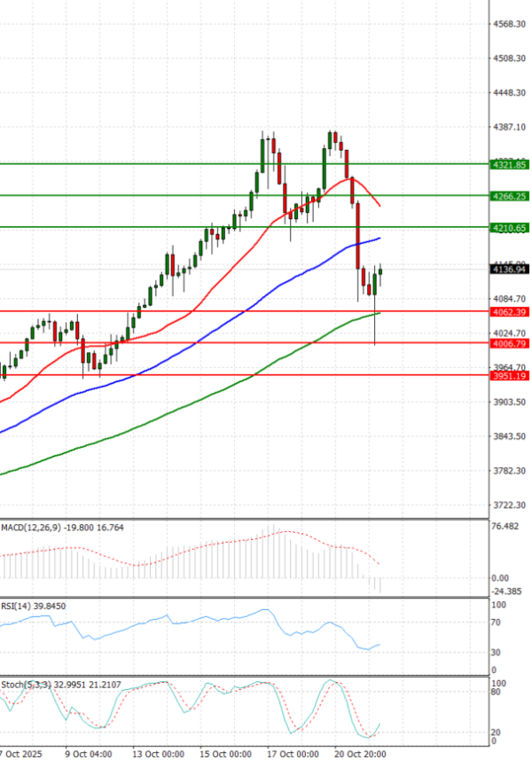This screenshot has height=760, width=532.
Task: Select the 3722.30 bottom price axis value
Action: [510, 505]
